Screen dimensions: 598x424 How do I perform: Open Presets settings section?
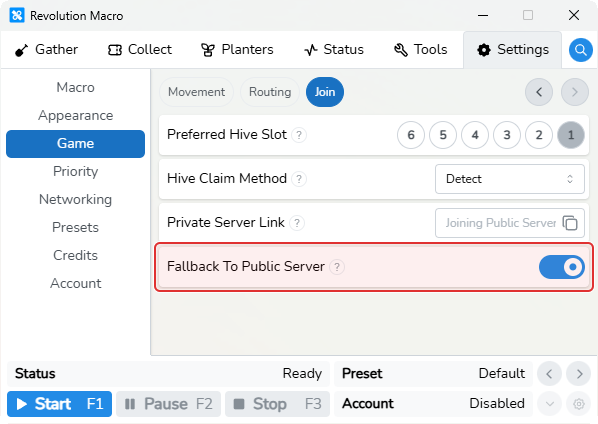(x=76, y=228)
